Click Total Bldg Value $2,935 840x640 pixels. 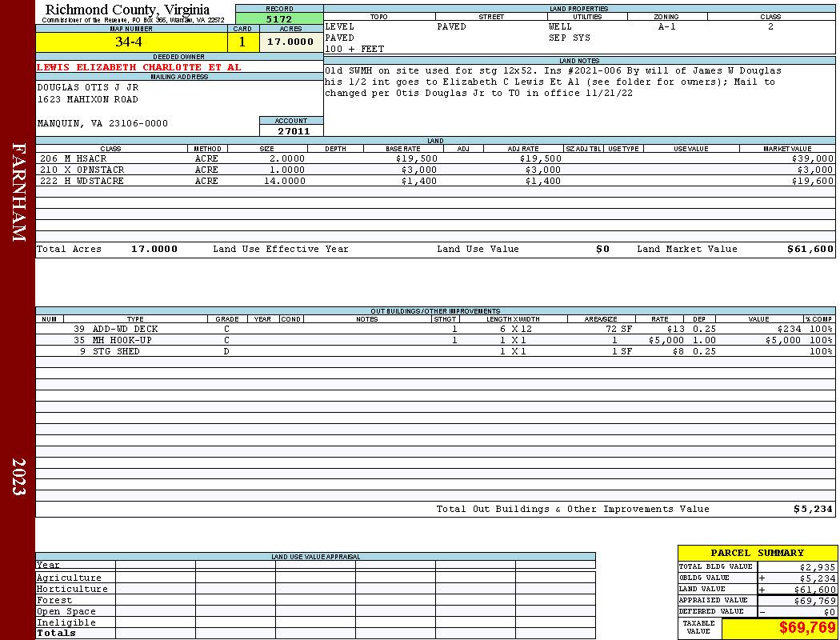click(x=818, y=567)
